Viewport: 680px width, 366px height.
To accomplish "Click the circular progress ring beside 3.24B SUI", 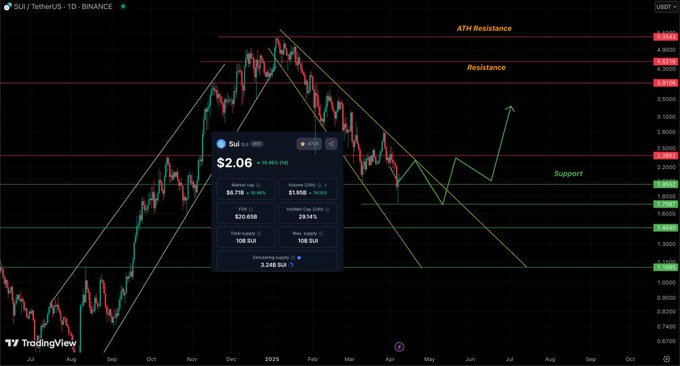I will click(x=291, y=265).
